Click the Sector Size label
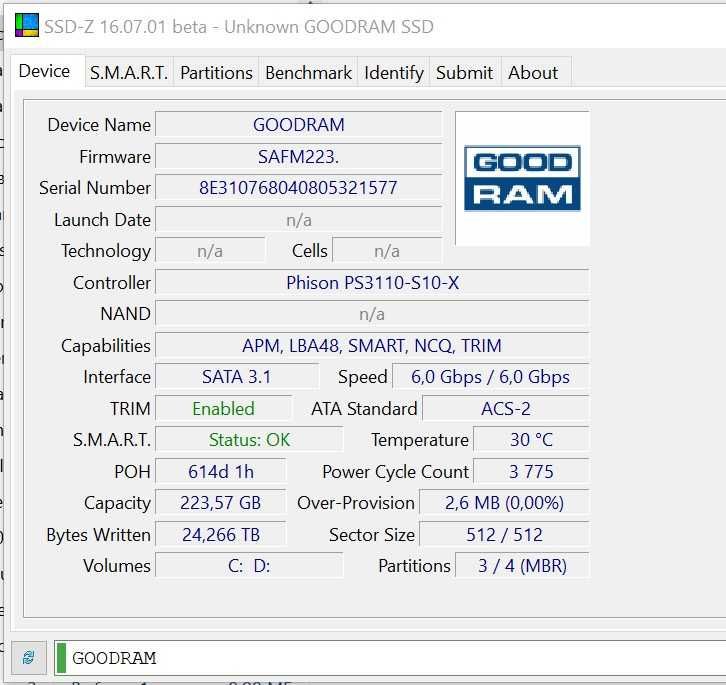 pos(372,534)
